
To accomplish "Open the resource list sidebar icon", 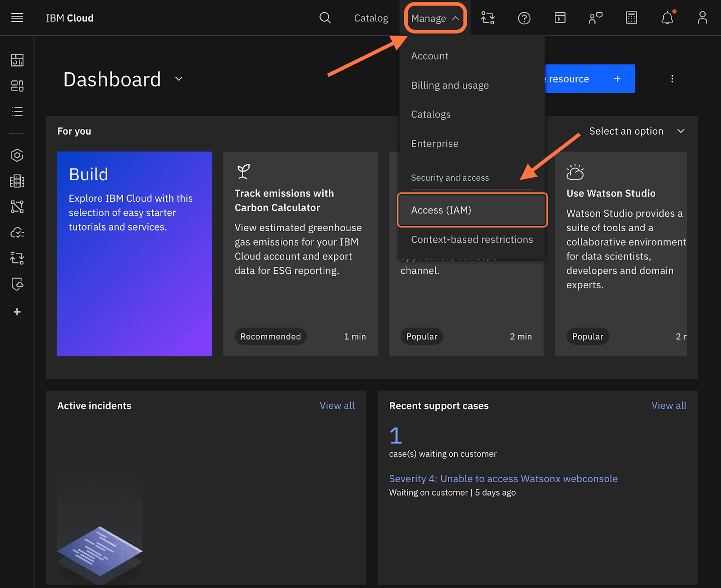I will pyautogui.click(x=17, y=112).
